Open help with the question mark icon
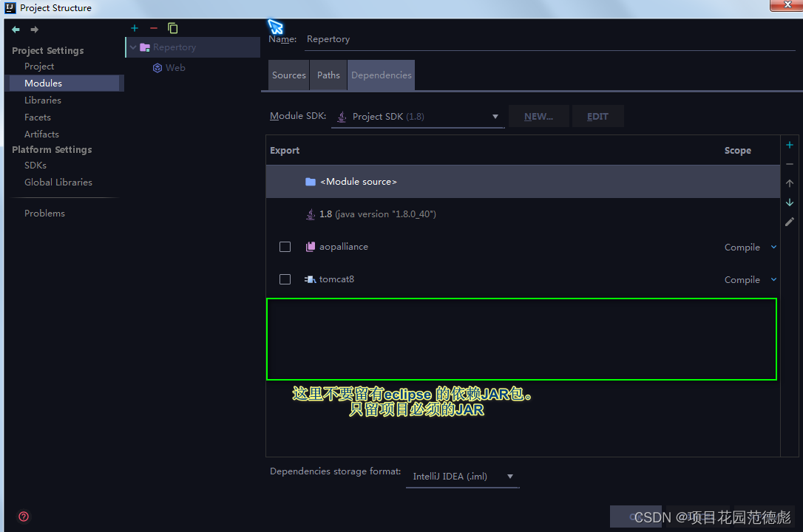Screen dimensions: 803x532 click(x=24, y=516)
